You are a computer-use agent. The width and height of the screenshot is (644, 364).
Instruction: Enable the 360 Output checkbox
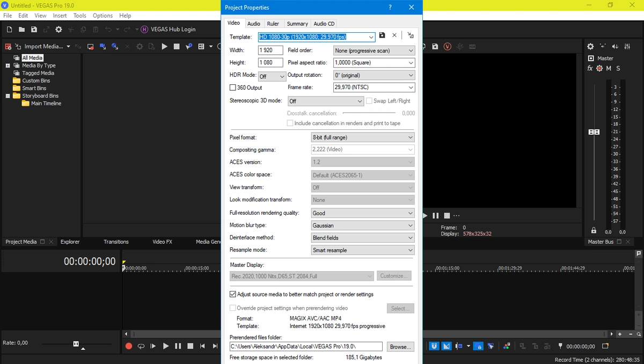tap(233, 88)
